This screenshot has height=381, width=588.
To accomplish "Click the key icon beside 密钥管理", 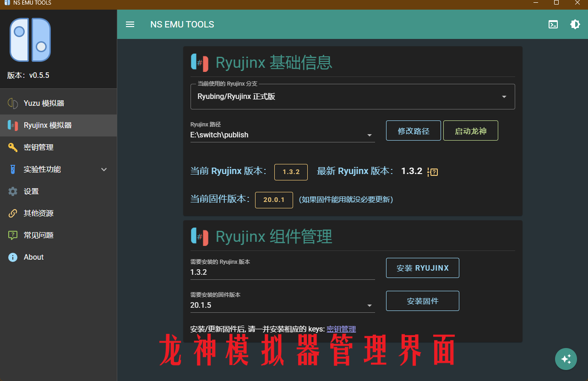I will coord(12,147).
